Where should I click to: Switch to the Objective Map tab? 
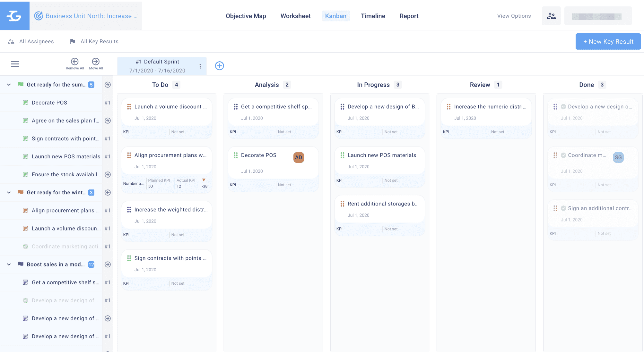pyautogui.click(x=246, y=16)
